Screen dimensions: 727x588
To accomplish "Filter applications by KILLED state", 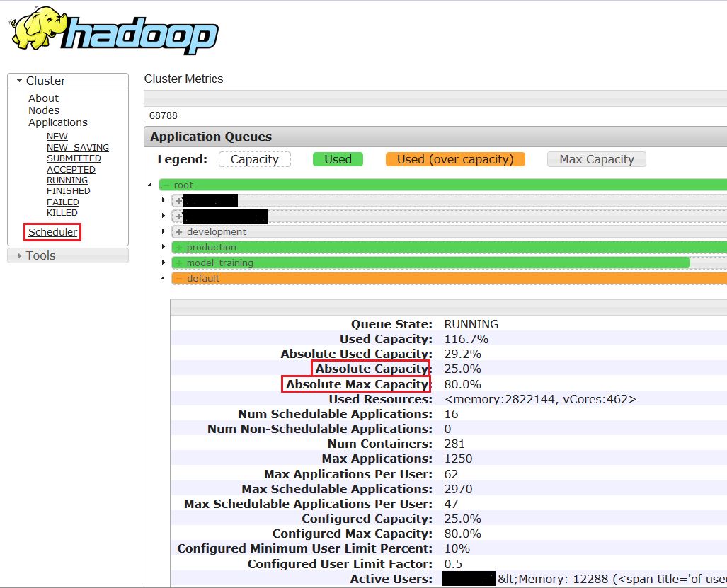I will click(62, 212).
